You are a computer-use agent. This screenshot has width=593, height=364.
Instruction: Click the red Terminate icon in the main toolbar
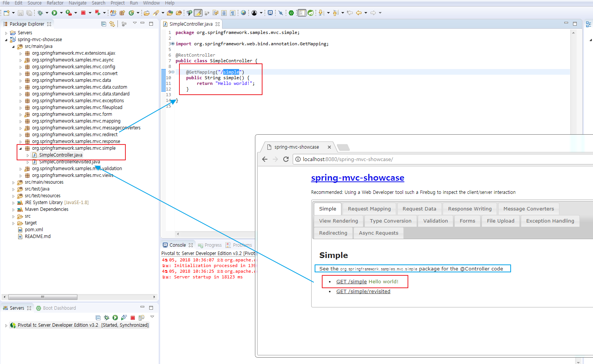(83, 13)
